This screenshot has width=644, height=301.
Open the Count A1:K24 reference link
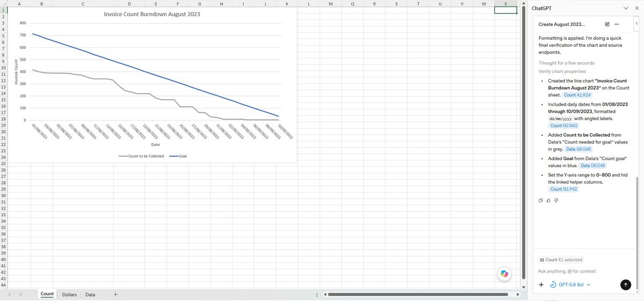(x=577, y=95)
